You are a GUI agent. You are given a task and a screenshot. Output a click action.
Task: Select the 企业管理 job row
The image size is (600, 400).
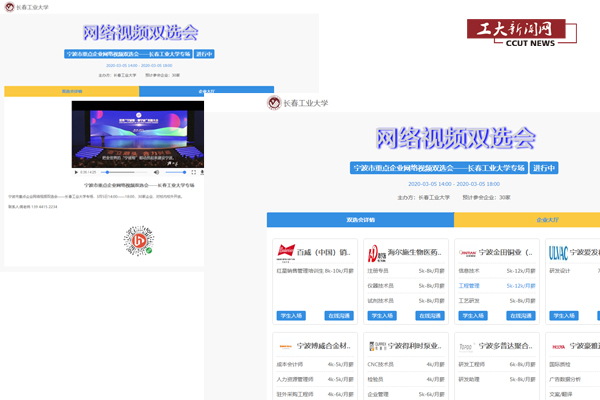coord(406,394)
